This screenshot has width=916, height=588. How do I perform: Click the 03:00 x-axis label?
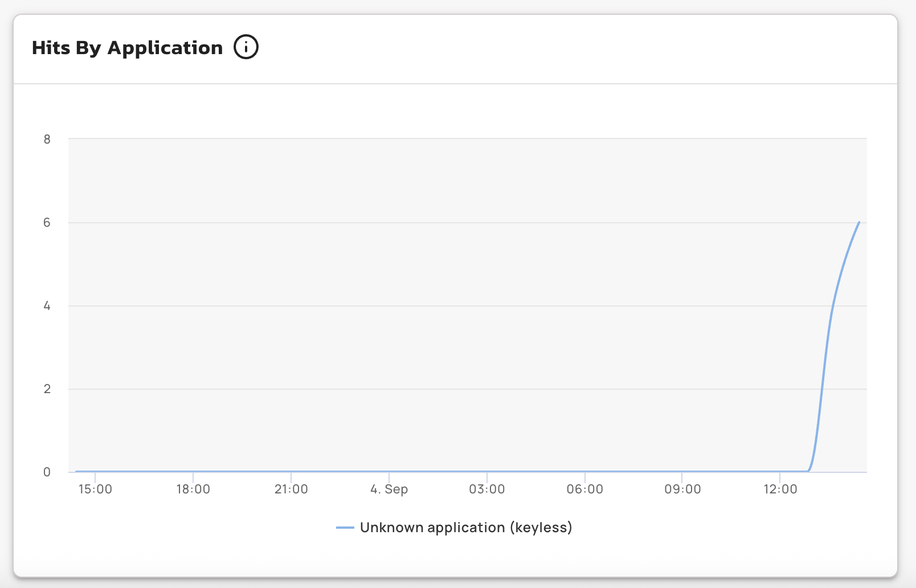[x=487, y=489]
